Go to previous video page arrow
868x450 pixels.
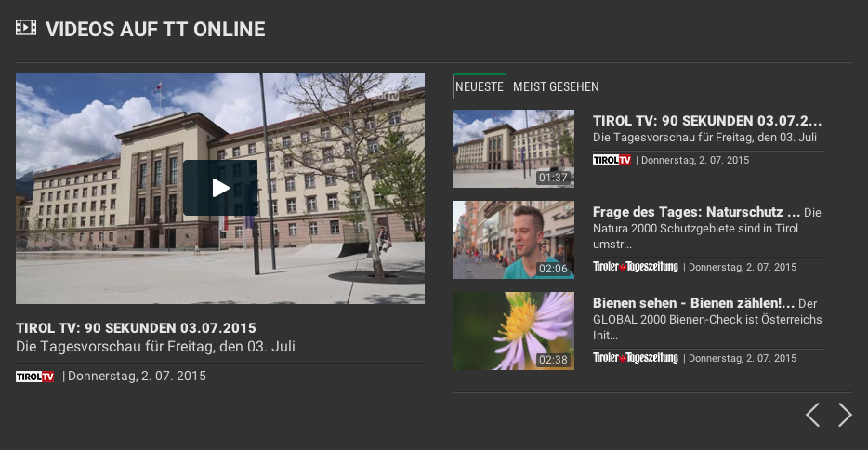tap(812, 415)
